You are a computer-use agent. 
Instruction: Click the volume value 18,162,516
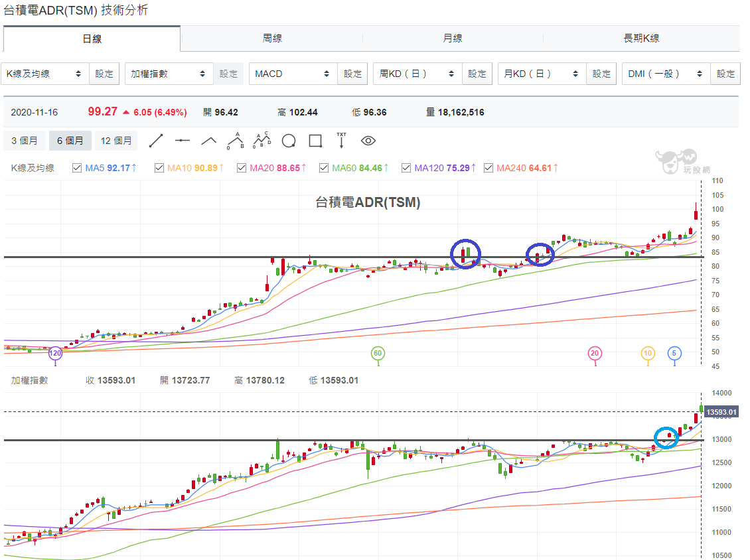pos(461,112)
